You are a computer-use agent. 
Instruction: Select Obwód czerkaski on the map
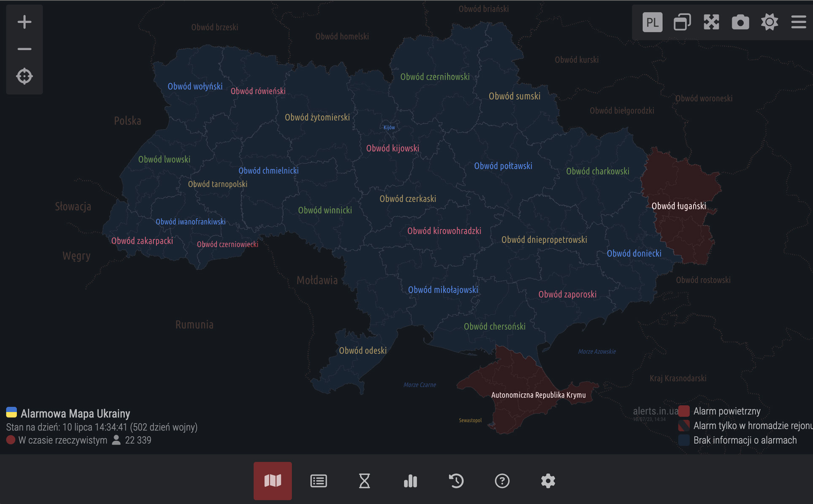[x=408, y=198]
